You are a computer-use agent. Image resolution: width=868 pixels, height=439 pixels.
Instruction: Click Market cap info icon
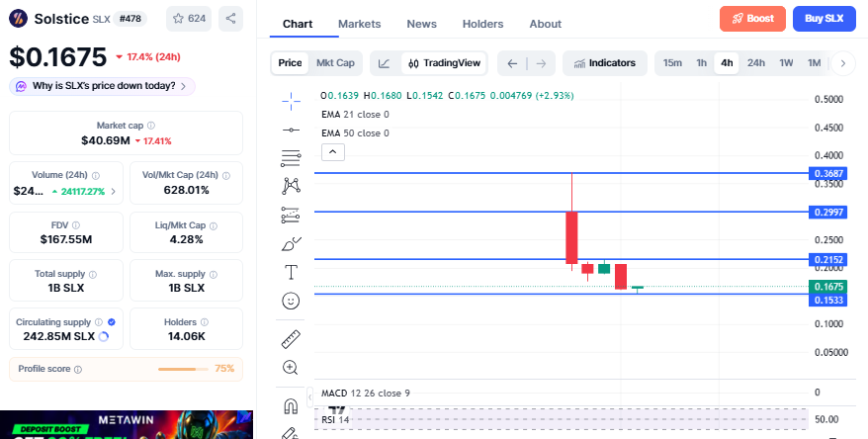click(x=151, y=126)
